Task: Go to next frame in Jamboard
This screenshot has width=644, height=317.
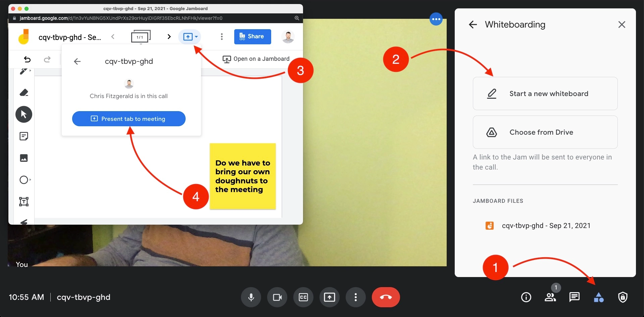Action: click(x=169, y=37)
